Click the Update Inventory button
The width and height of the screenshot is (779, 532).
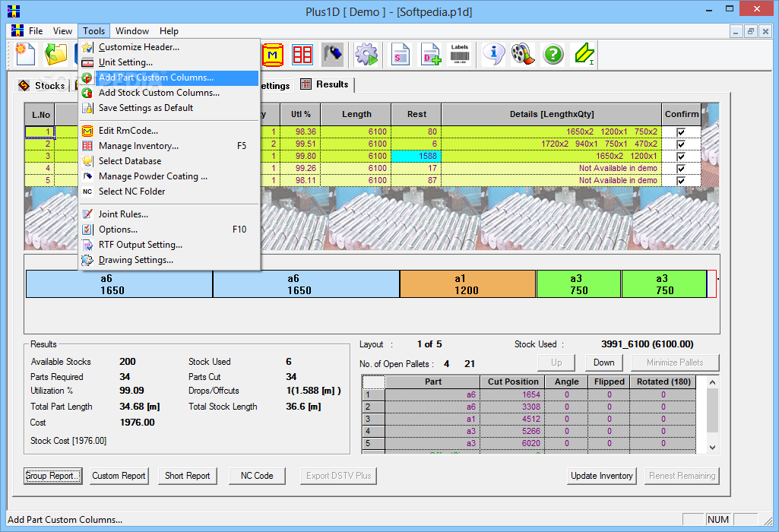(x=602, y=476)
